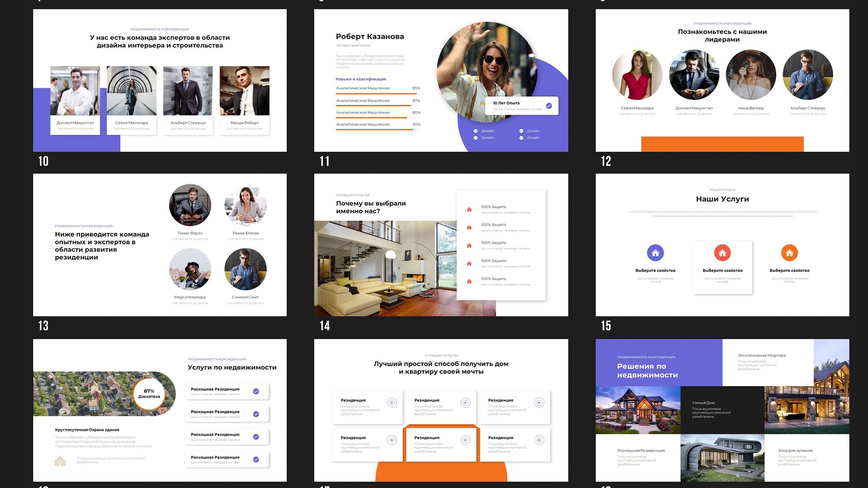This screenshot has width=868, height=488.
Task: Click Почему вы выбрали именно нас? heading
Action: tap(371, 207)
